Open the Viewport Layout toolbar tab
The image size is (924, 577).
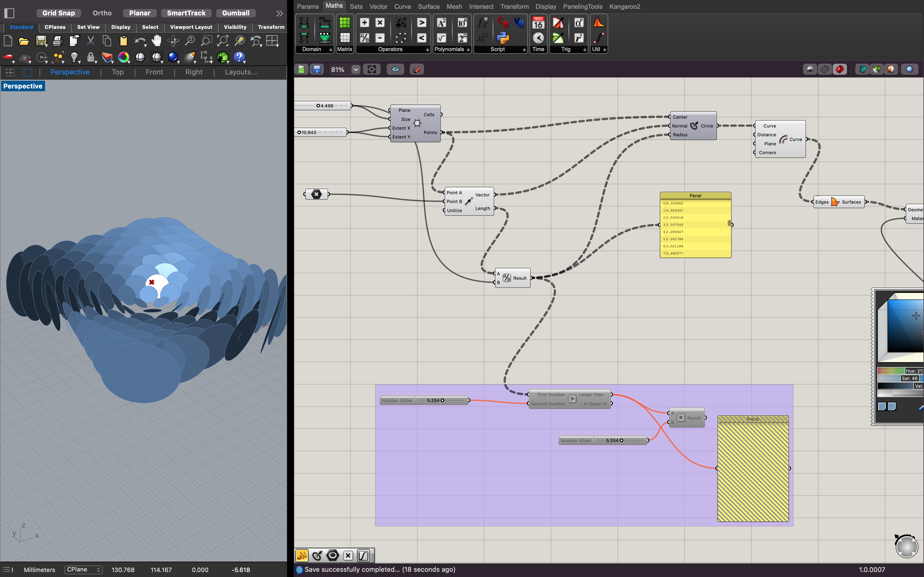point(191,27)
